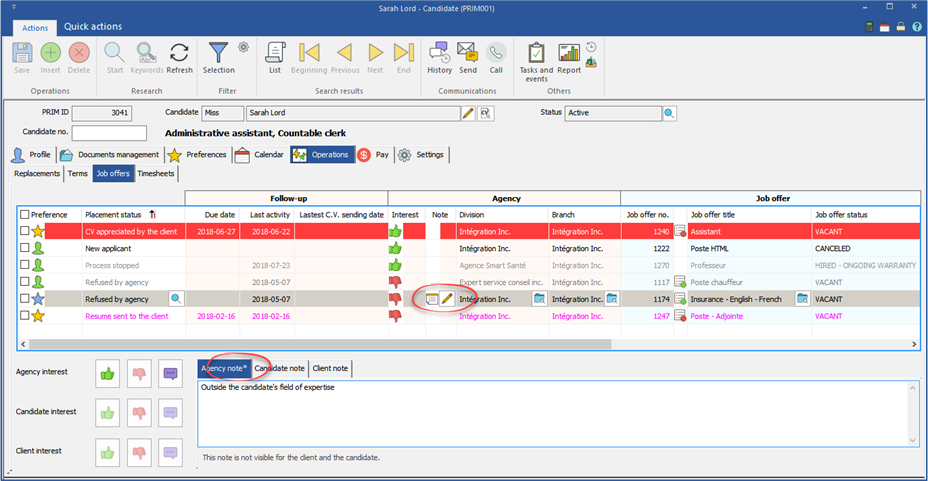Open job offer icon for offer 1247
Viewport: 928px width, 481px height.
click(680, 316)
